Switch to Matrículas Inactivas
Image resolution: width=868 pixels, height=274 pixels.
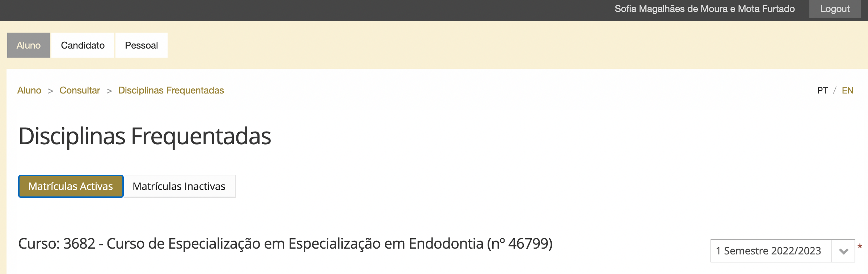[179, 186]
